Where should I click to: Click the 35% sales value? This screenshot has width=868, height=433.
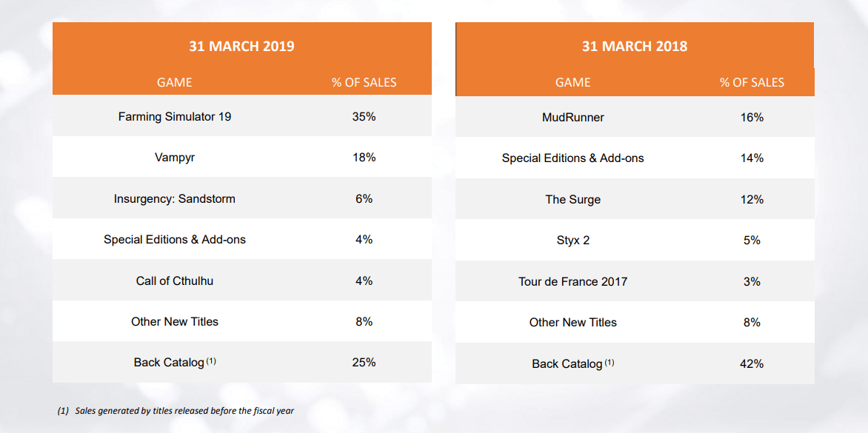pyautogui.click(x=364, y=116)
